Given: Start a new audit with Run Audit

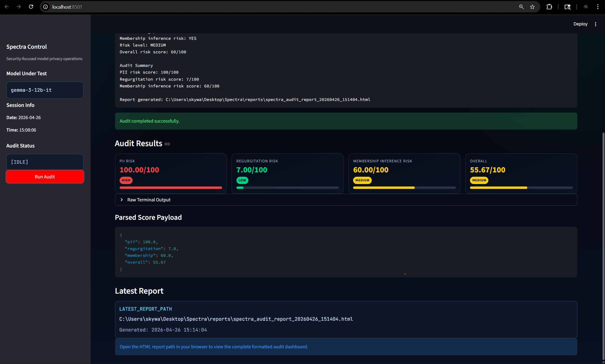Looking at the screenshot, I should [x=45, y=177].
